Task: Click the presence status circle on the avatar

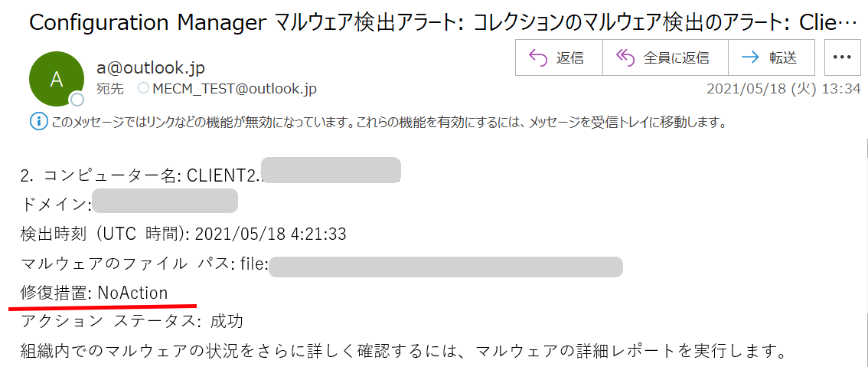Action: point(77,100)
